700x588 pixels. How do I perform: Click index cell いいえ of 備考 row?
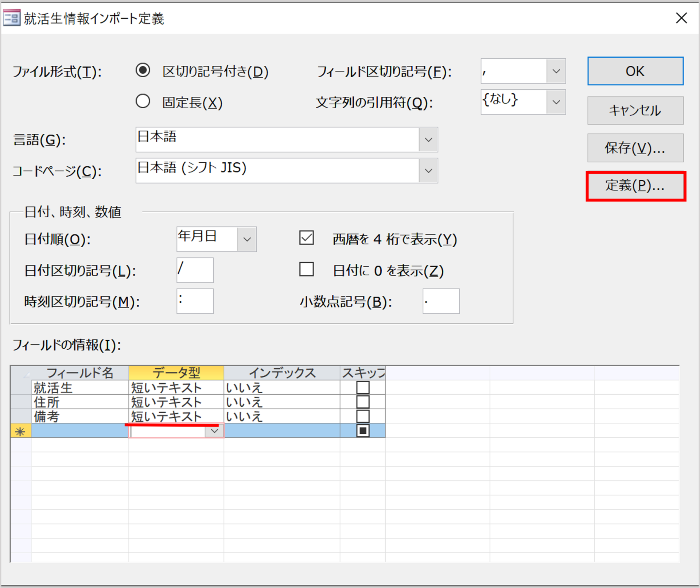click(282, 416)
